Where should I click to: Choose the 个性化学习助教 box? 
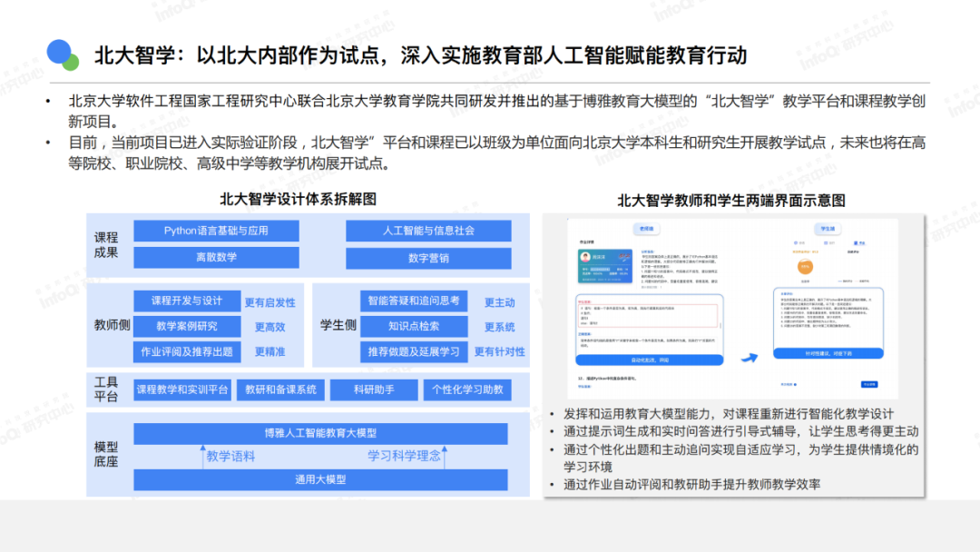point(467,389)
